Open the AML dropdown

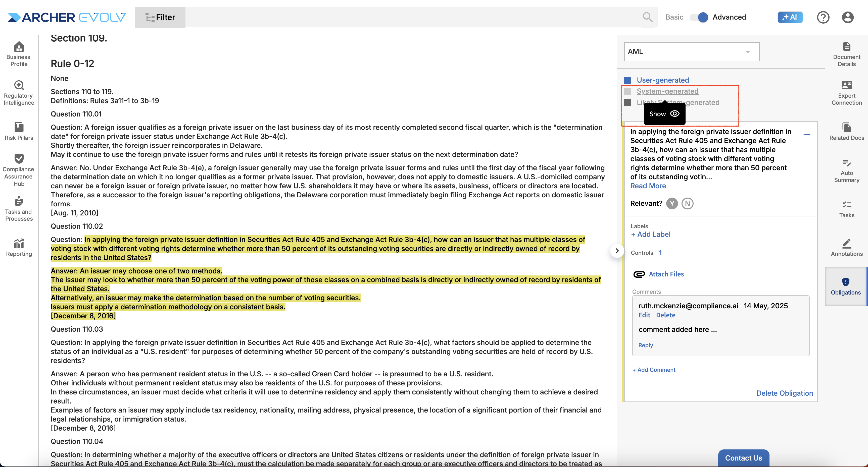(x=691, y=51)
